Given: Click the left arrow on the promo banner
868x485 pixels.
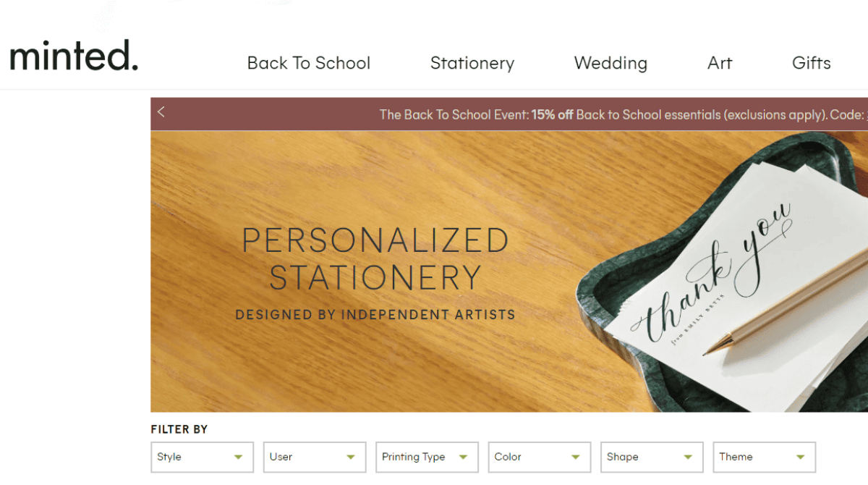Looking at the screenshot, I should click(161, 113).
